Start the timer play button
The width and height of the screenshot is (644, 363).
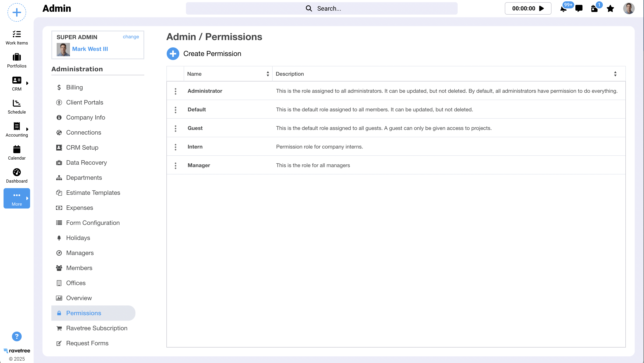(x=542, y=8)
